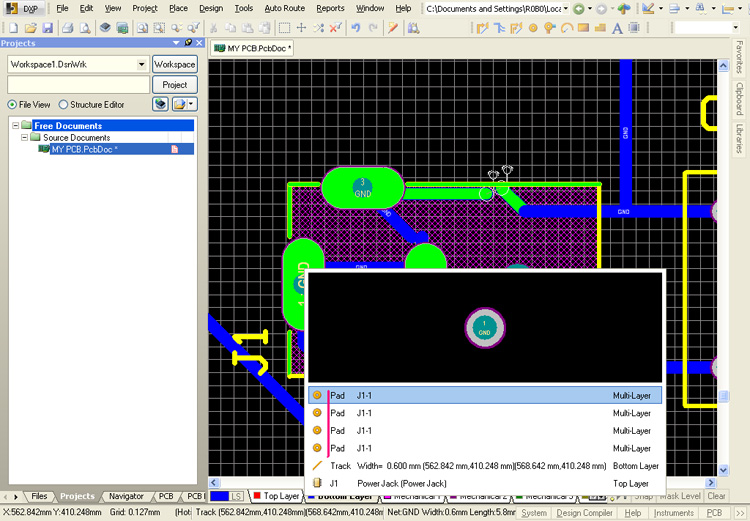The height and width of the screenshot is (521, 750).
Task: Switch to the Files panel tab
Action: [x=39, y=496]
